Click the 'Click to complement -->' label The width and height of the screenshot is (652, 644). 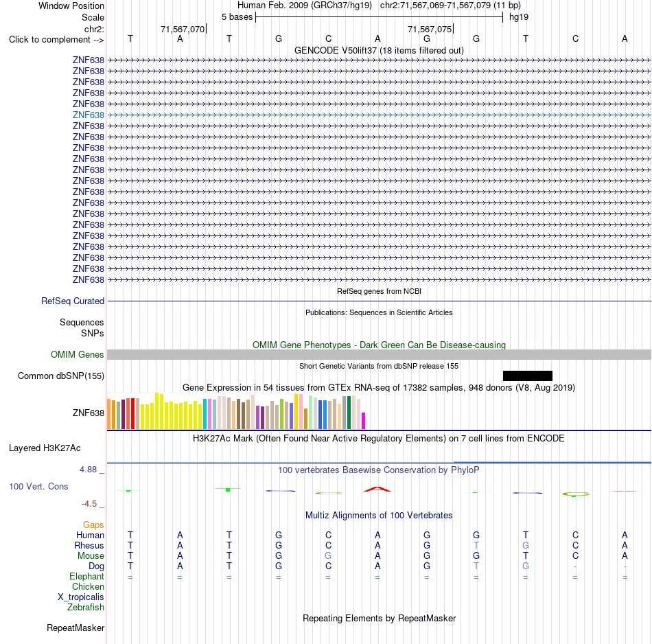(56, 40)
